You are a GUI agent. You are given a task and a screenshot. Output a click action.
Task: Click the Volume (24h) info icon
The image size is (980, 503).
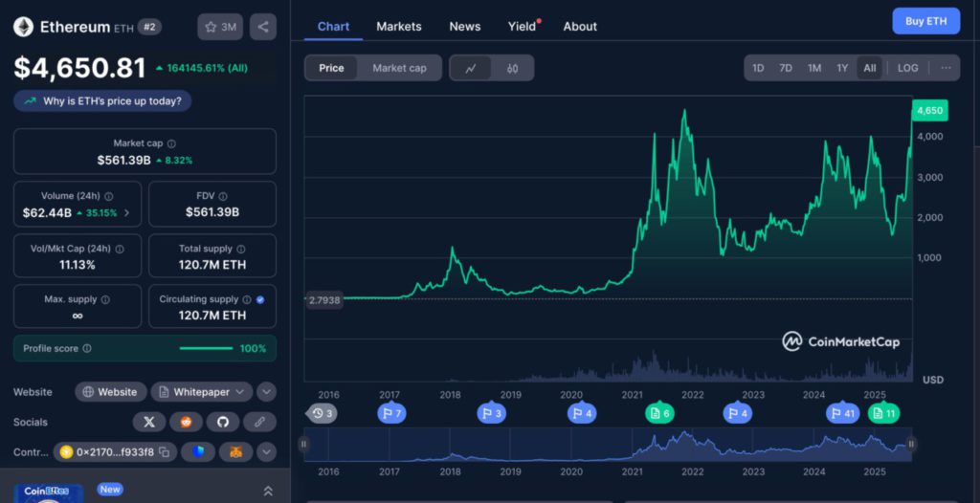click(109, 196)
